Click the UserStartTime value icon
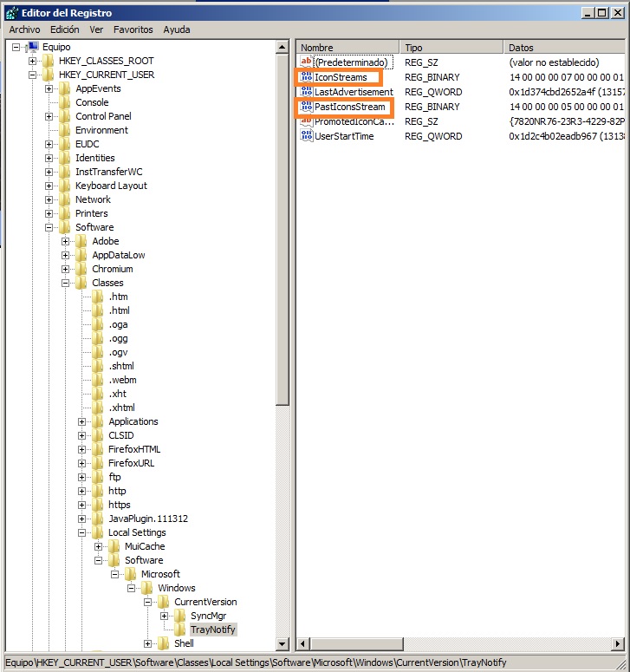This screenshot has height=672, width=630. coord(306,136)
